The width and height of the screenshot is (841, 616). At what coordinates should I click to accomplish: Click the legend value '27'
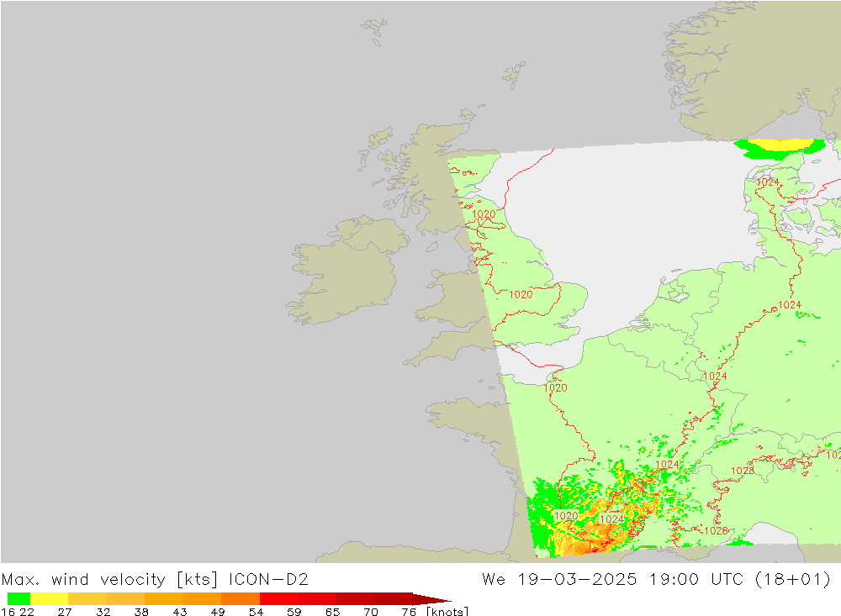(65, 612)
